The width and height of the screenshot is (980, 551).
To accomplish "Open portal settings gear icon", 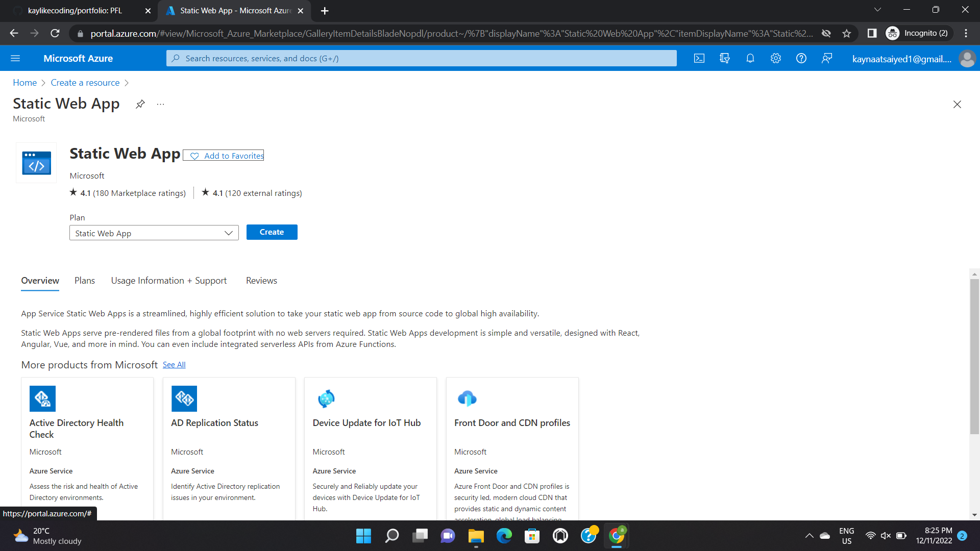I will point(776,59).
